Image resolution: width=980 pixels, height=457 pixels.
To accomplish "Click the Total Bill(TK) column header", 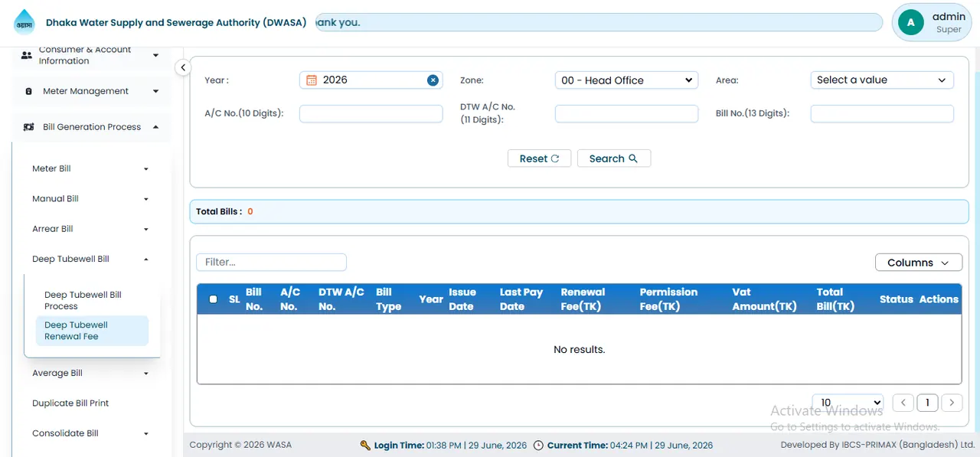I will (835, 299).
